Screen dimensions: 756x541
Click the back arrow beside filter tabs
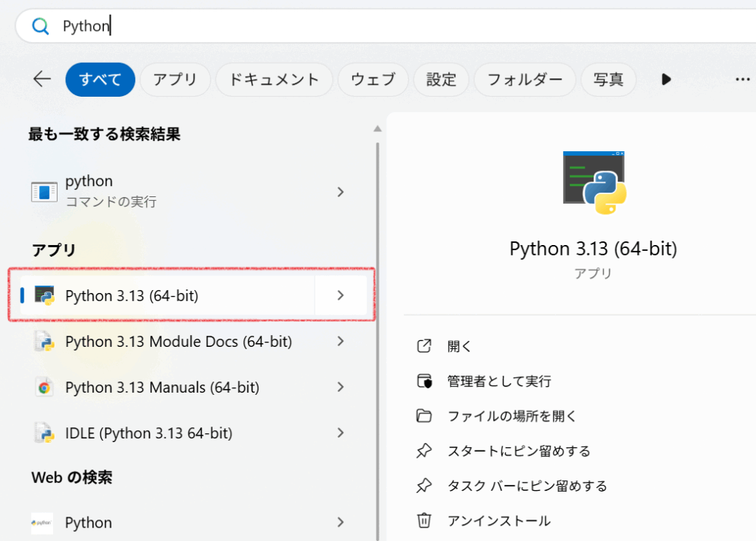tap(42, 80)
